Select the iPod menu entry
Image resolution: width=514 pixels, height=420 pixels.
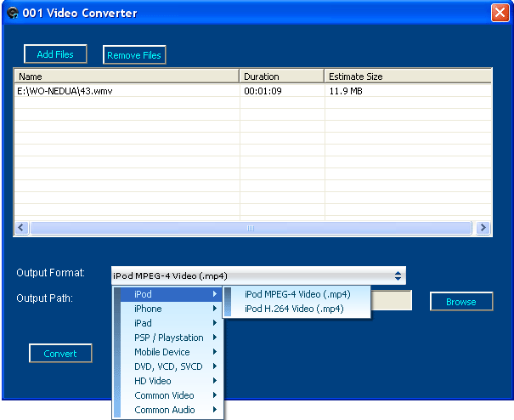[169, 294]
